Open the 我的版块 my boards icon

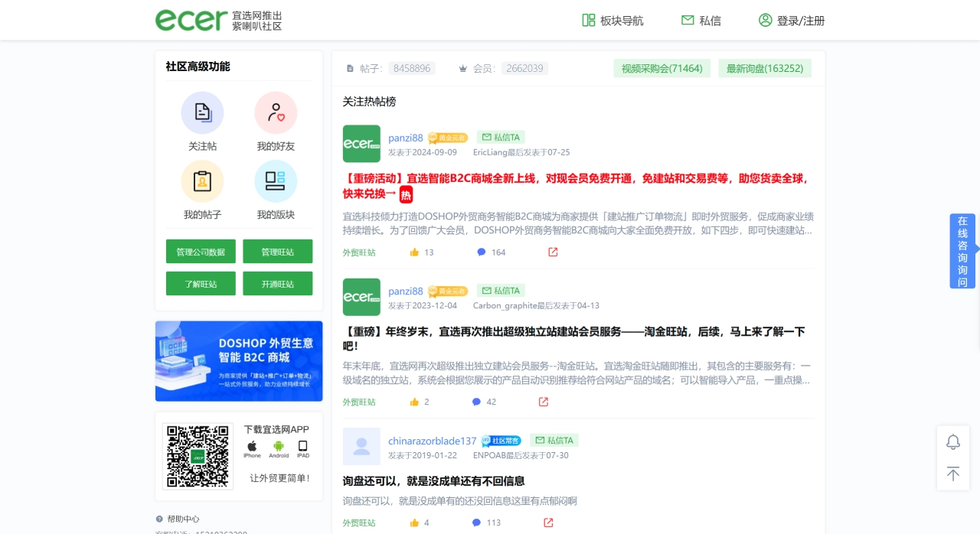[x=276, y=181]
